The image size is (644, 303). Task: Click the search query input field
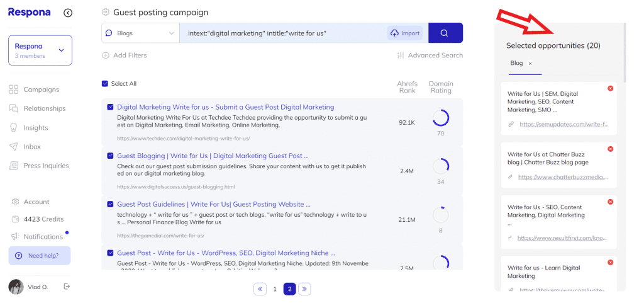point(284,33)
